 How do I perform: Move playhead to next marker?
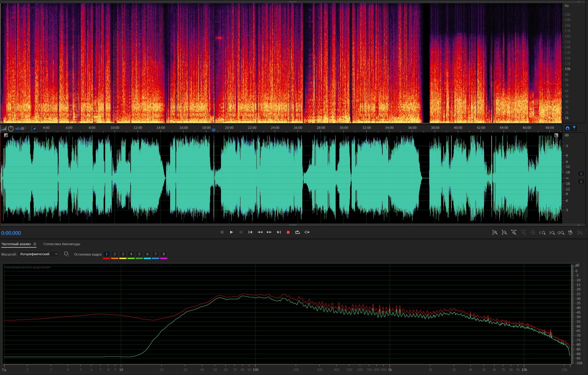[279, 232]
